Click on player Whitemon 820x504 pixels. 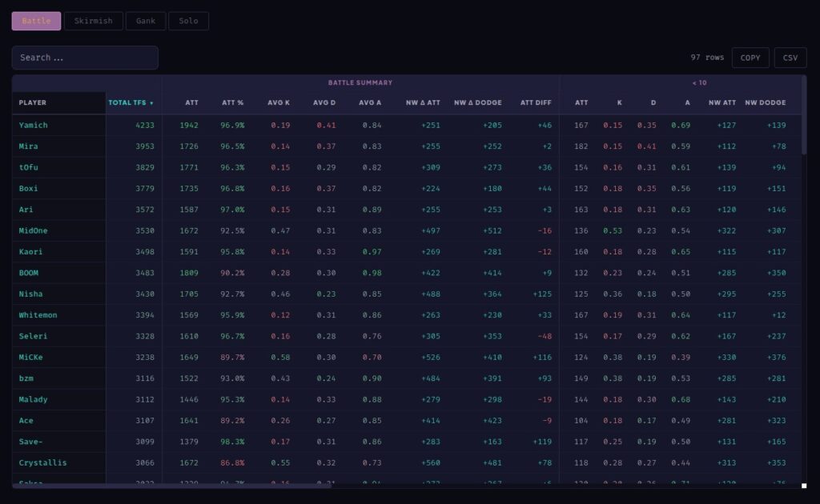(38, 314)
